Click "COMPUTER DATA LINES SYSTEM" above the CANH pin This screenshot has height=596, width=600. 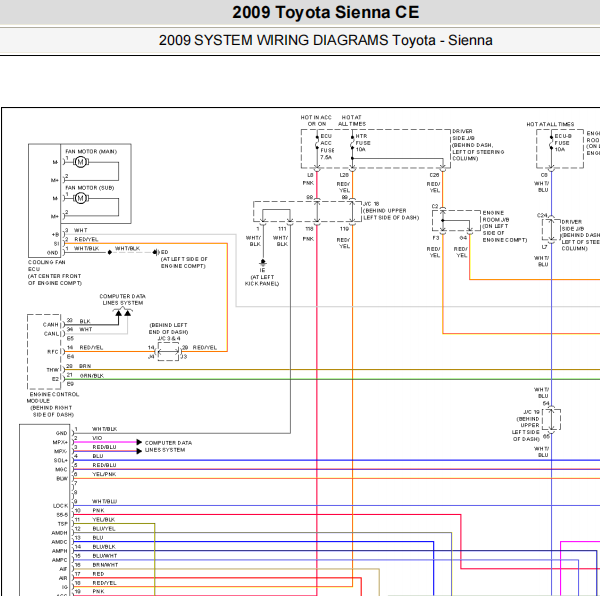122,300
